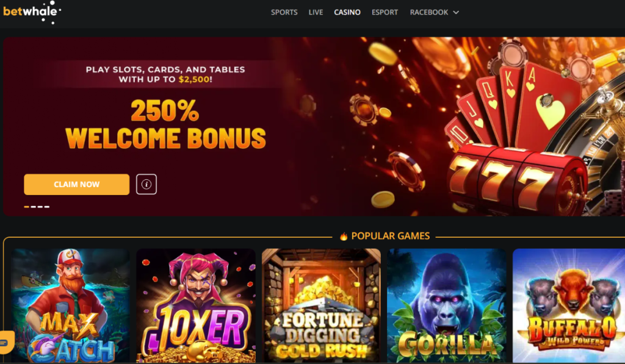This screenshot has height=364, width=625.
Task: Switch to the second banner slide indicator
Action: click(34, 207)
